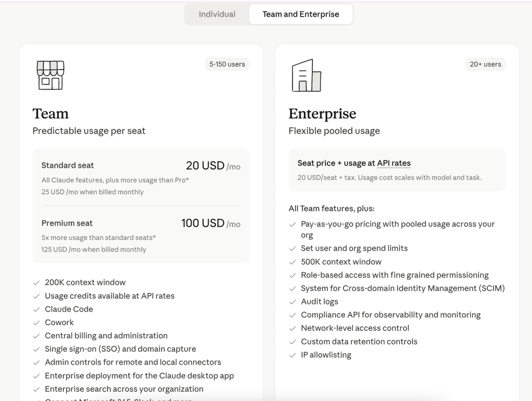
Task: Click the Team plan heading
Action: tap(50, 114)
